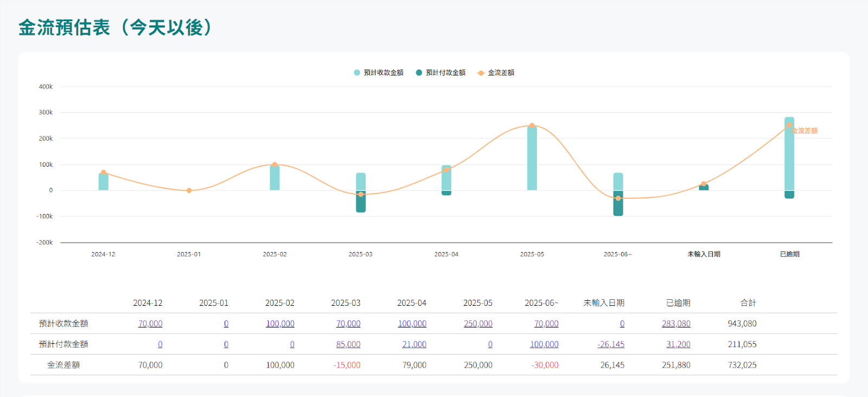This screenshot has width=868, height=397.
Task: Toggle 預計付款金額 legend item
Action: (x=441, y=73)
